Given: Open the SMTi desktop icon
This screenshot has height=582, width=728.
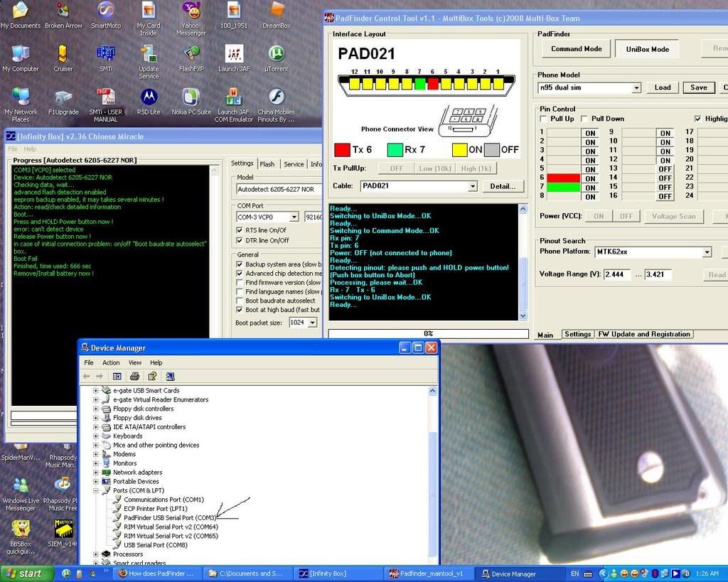Looking at the screenshot, I should [x=106, y=58].
